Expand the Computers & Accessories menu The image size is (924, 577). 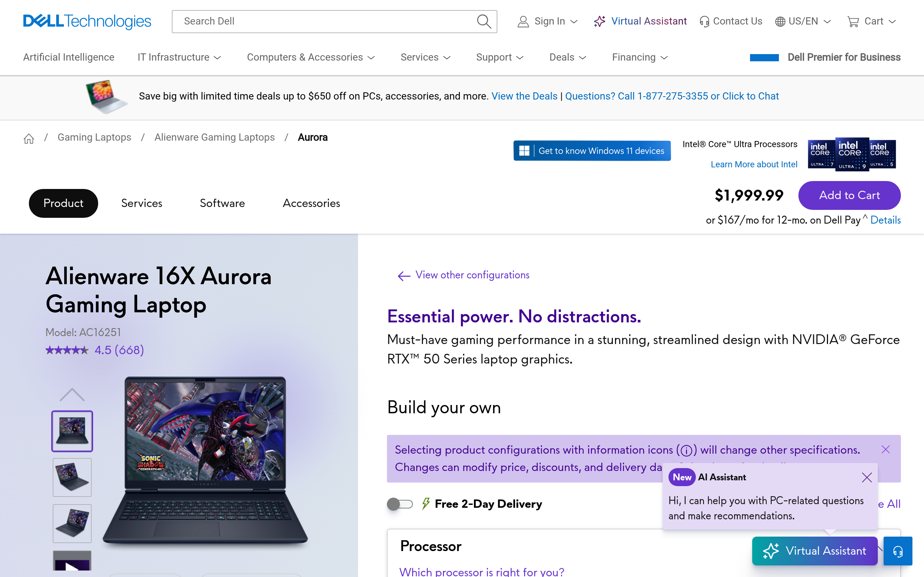[x=310, y=57]
